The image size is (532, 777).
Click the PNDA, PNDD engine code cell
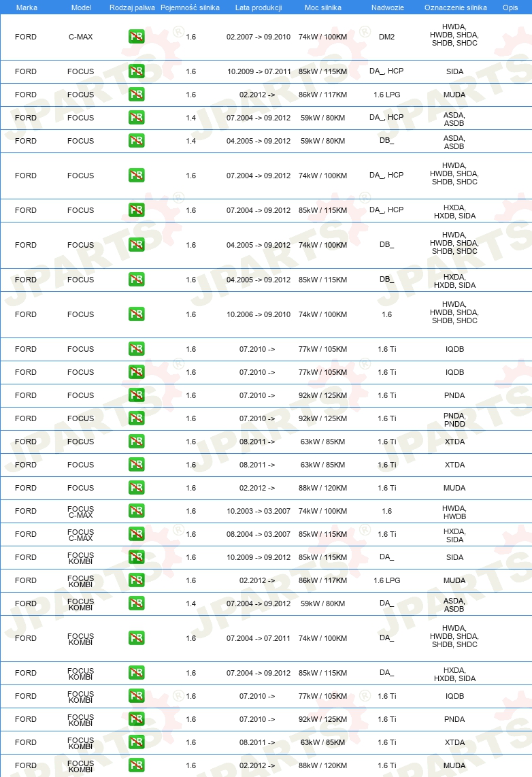[454, 420]
